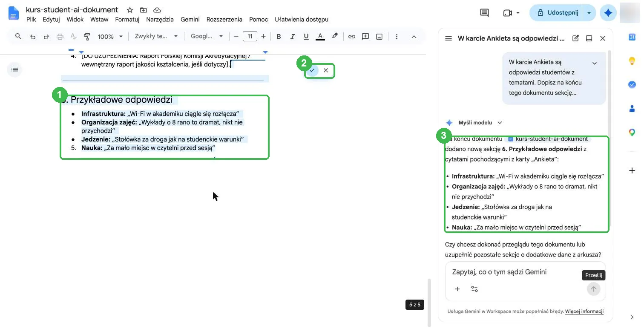Viewport: 644px width, 329px height.
Task: Open the dropdown arrow next to Udostępnij
Action: click(589, 13)
